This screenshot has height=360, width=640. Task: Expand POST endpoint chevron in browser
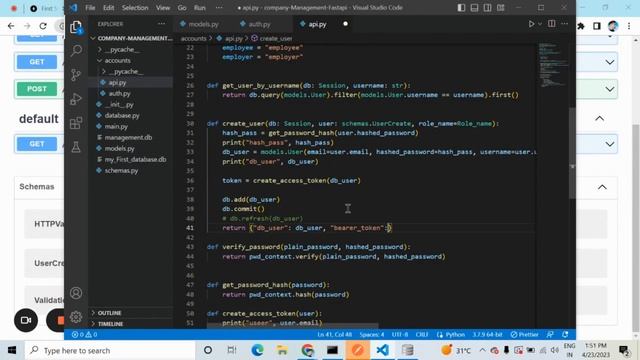click(x=610, y=89)
